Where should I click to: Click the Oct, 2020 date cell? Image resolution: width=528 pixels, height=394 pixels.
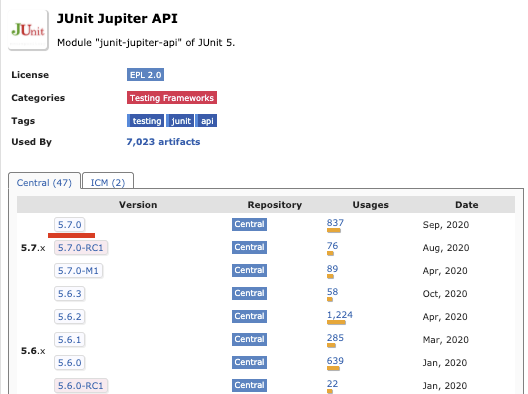click(x=445, y=294)
